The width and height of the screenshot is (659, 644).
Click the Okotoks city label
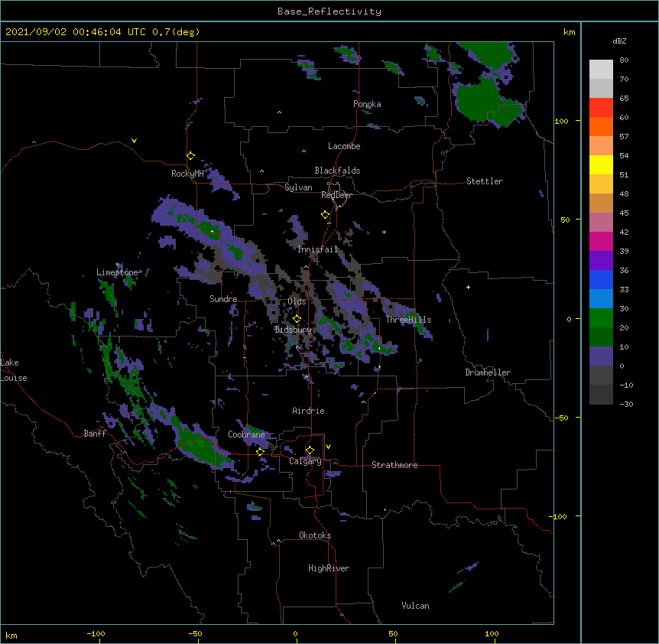pos(315,535)
